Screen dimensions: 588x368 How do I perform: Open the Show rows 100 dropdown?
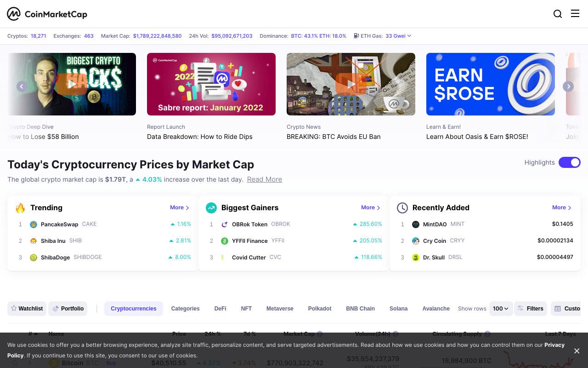point(501,309)
